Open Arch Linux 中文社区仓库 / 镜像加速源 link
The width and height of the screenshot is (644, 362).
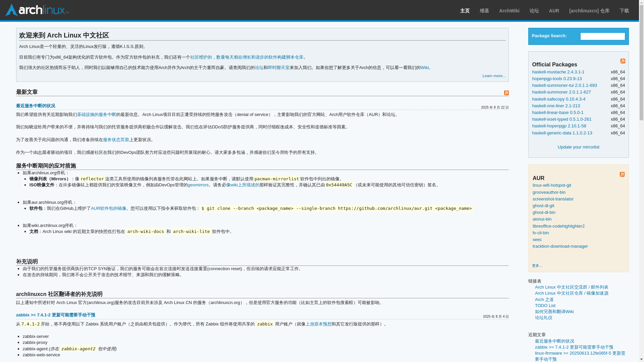(571, 293)
